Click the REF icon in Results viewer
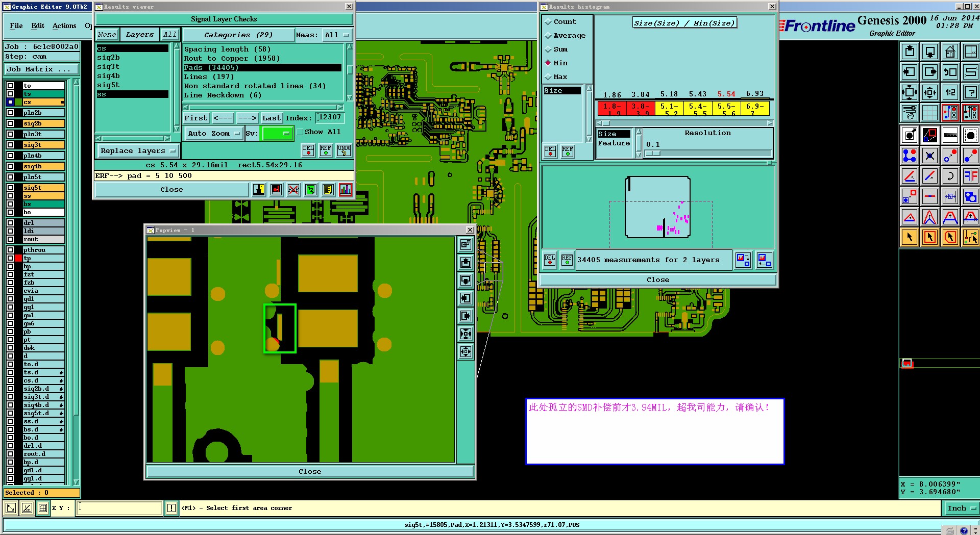This screenshot has height=535, width=980. pyautogui.click(x=326, y=150)
